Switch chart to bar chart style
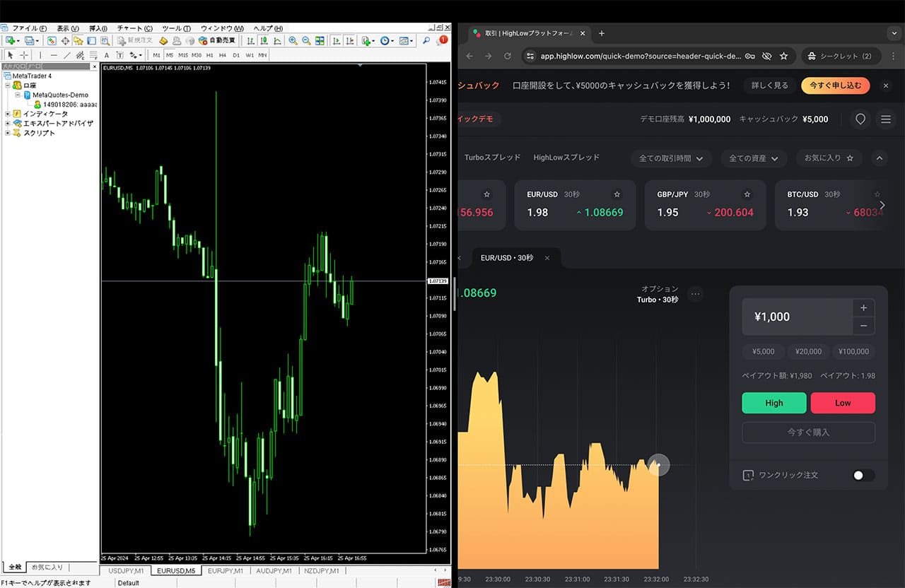Screen dimensions: 905x588 coord(250,40)
